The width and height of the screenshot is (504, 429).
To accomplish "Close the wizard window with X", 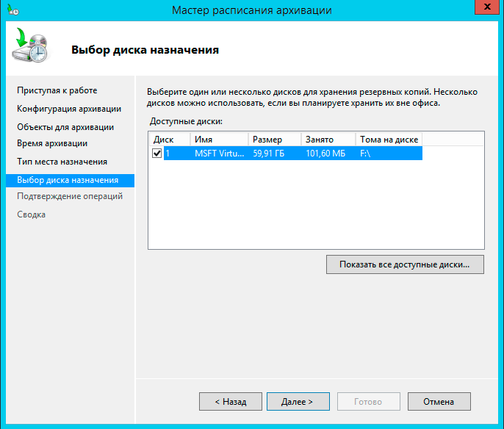I will click(486, 7).
